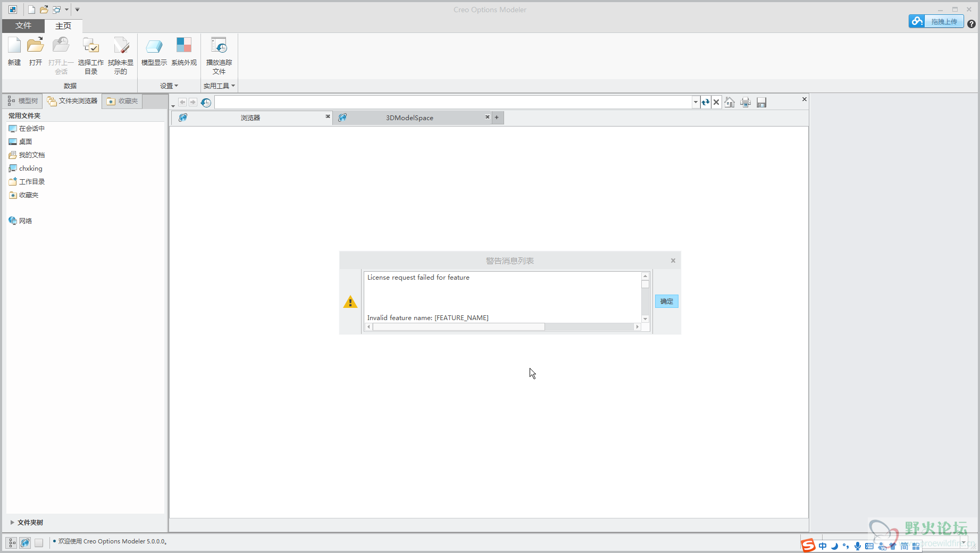The width and height of the screenshot is (980, 553).
Task: Click the Sogou input method S icon
Action: click(x=808, y=546)
